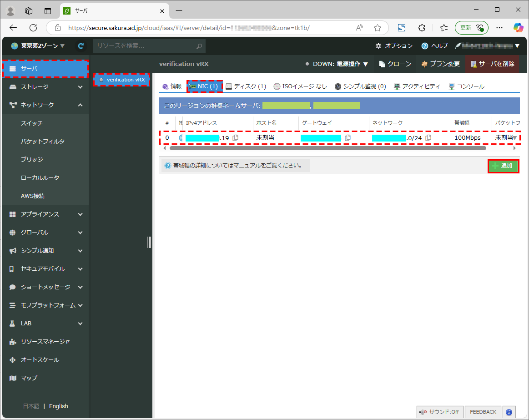
Task: Switch language to English
Action: pos(58,406)
